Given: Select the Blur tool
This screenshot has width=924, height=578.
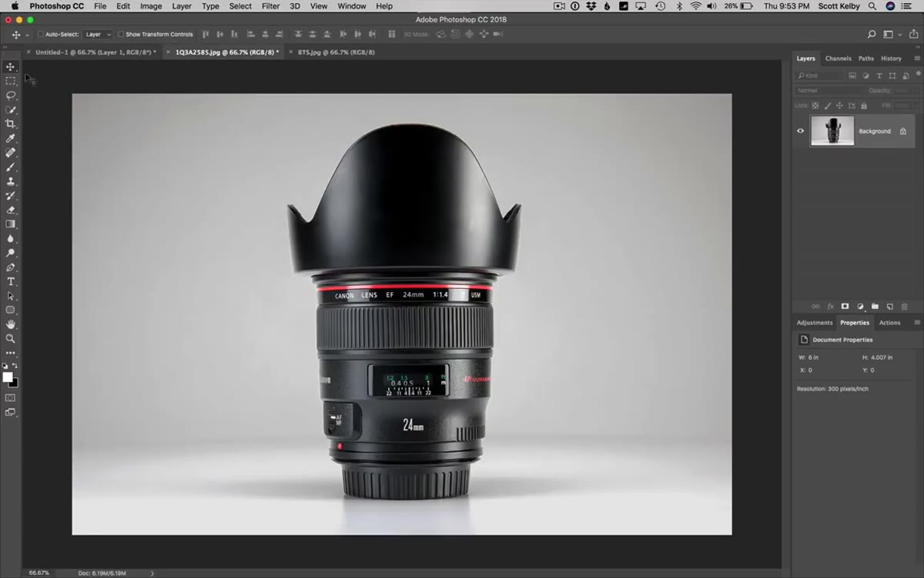Looking at the screenshot, I should pos(10,238).
